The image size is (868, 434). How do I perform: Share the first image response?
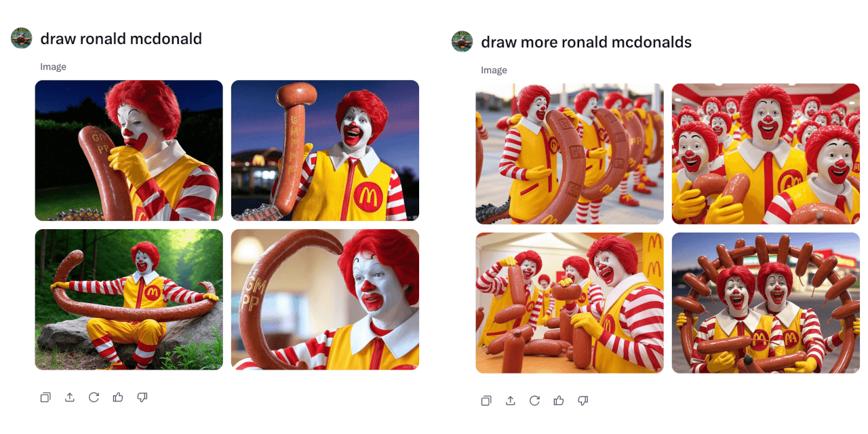click(x=70, y=397)
